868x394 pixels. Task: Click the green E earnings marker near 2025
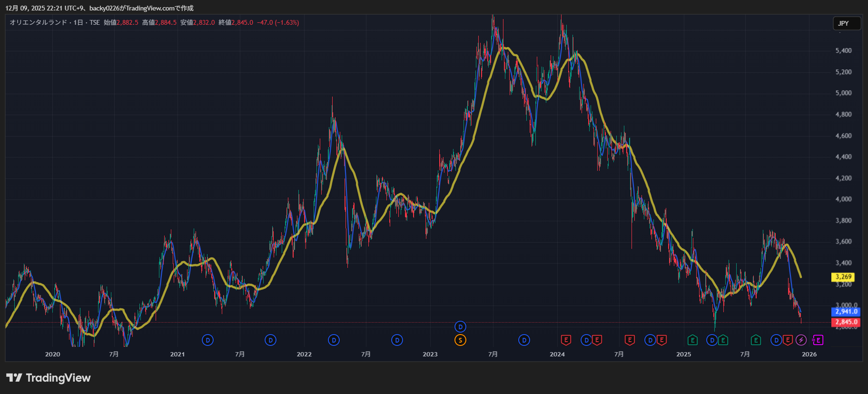[x=692, y=340]
